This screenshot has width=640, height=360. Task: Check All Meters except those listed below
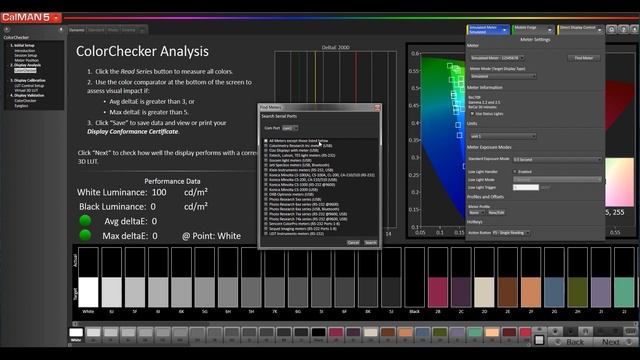[x=266, y=141]
